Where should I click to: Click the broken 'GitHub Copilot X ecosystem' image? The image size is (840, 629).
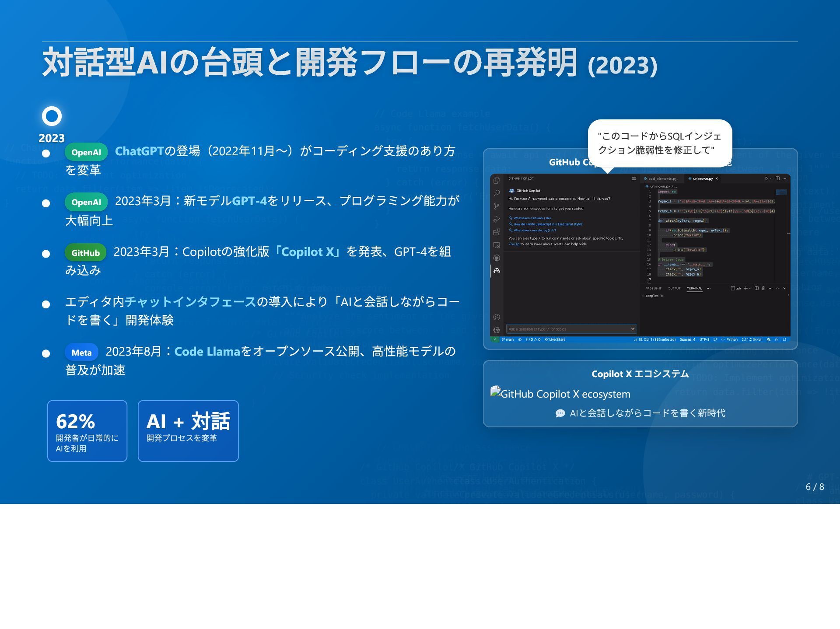(560, 394)
